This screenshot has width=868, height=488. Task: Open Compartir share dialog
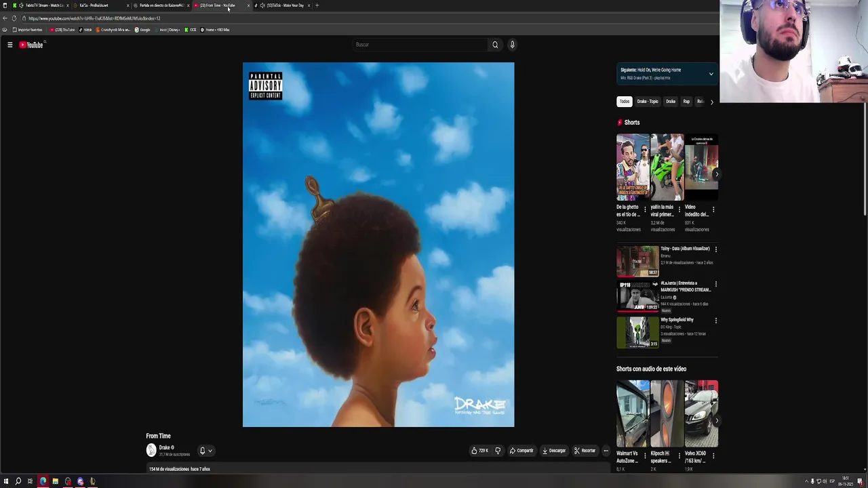(x=521, y=451)
